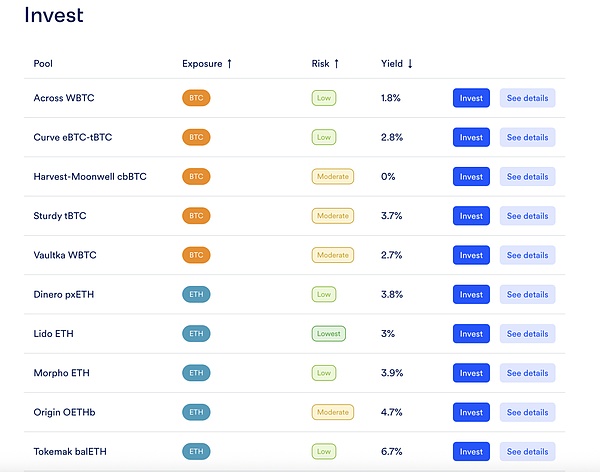Invest in the Dinero pxETH pool

coord(471,294)
